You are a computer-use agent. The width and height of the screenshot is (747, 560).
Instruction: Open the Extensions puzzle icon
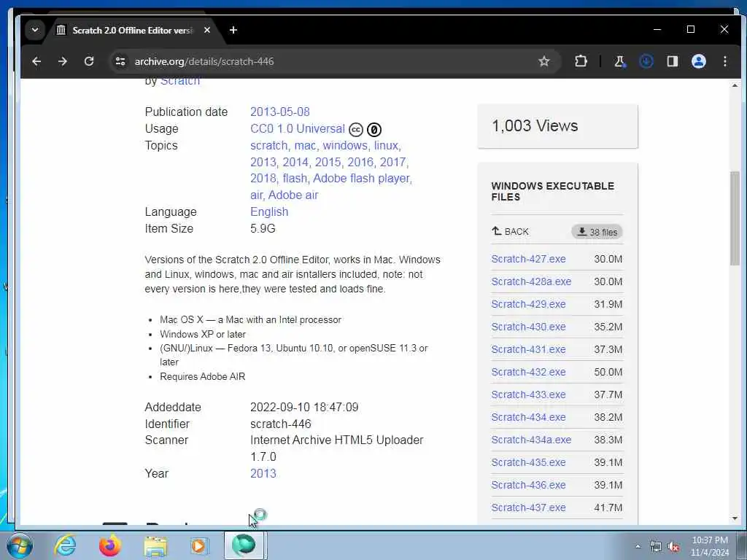click(581, 61)
